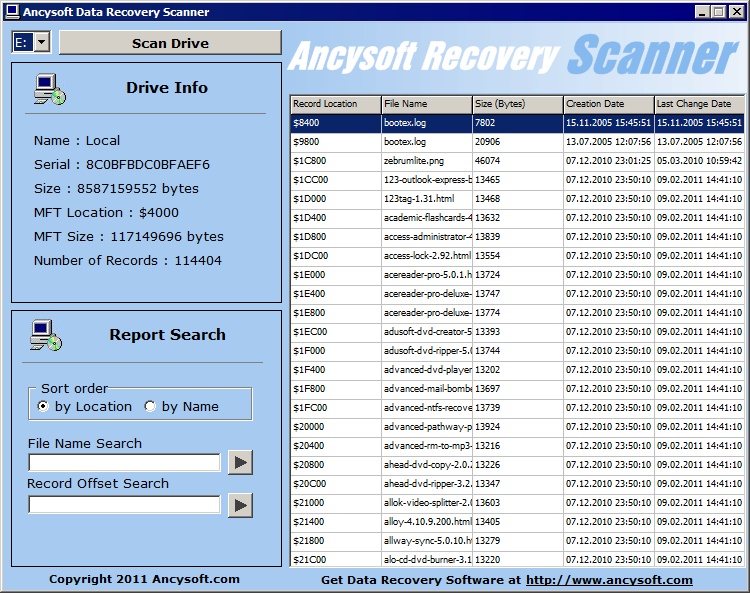Click the Size (Bytes) column header
This screenshot has height=593, width=750.
[x=518, y=104]
